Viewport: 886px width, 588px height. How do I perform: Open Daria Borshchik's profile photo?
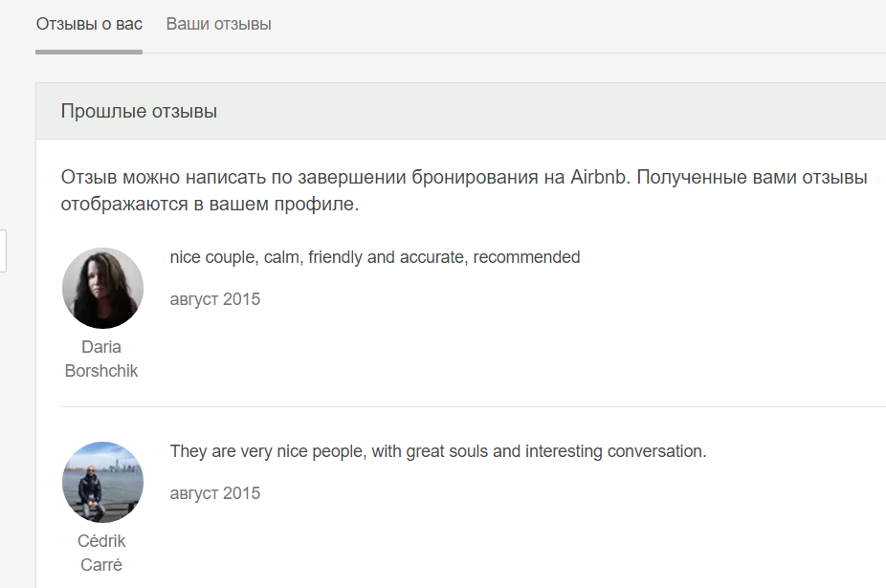click(x=102, y=288)
